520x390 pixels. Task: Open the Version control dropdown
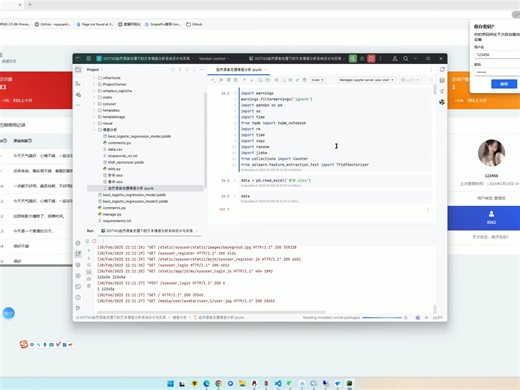point(214,59)
